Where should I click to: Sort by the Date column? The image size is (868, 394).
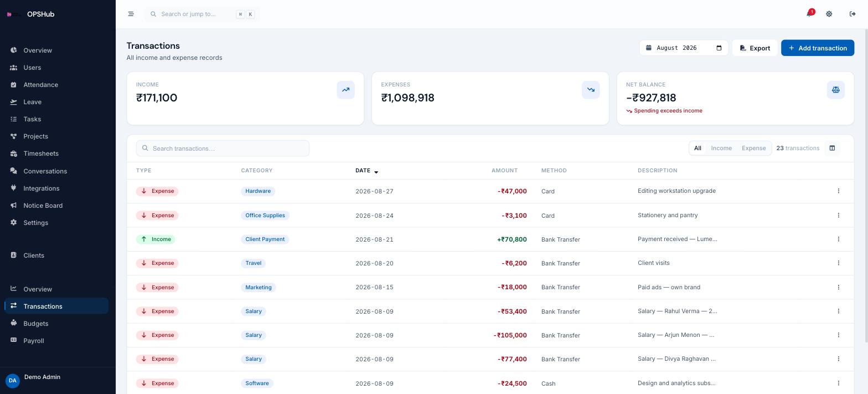coord(366,171)
